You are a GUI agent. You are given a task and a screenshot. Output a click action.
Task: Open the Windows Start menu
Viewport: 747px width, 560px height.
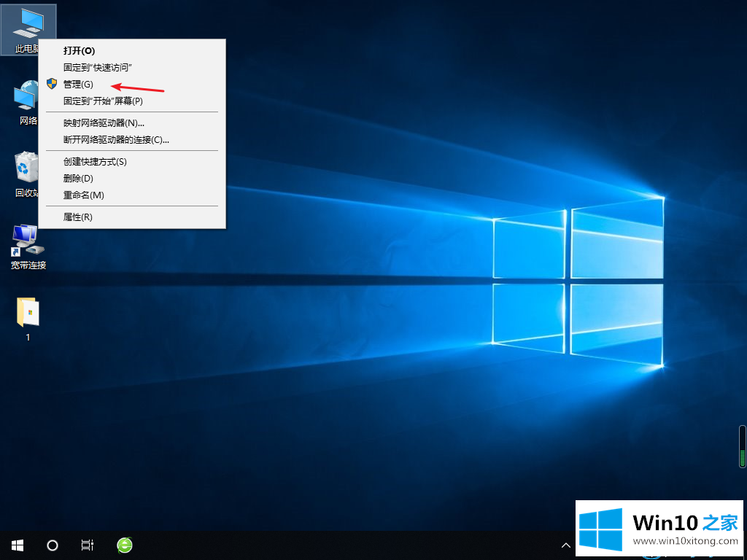(x=18, y=545)
